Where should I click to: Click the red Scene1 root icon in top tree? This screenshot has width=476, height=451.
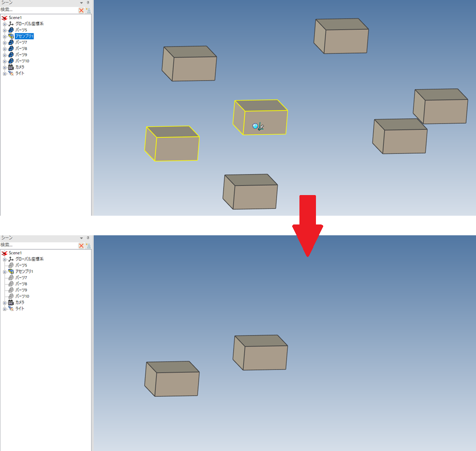(x=5, y=18)
